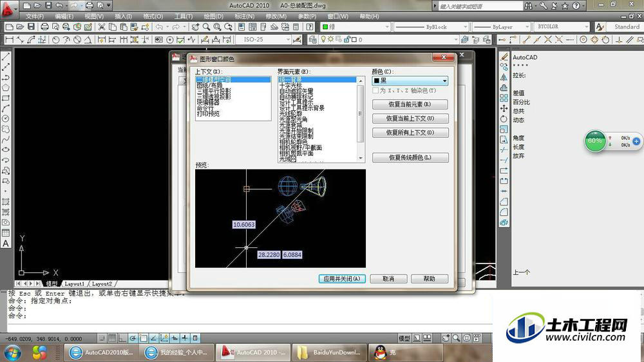Click the Favorites star icon in title bar
The width and height of the screenshot is (644, 362).
coord(565,6)
